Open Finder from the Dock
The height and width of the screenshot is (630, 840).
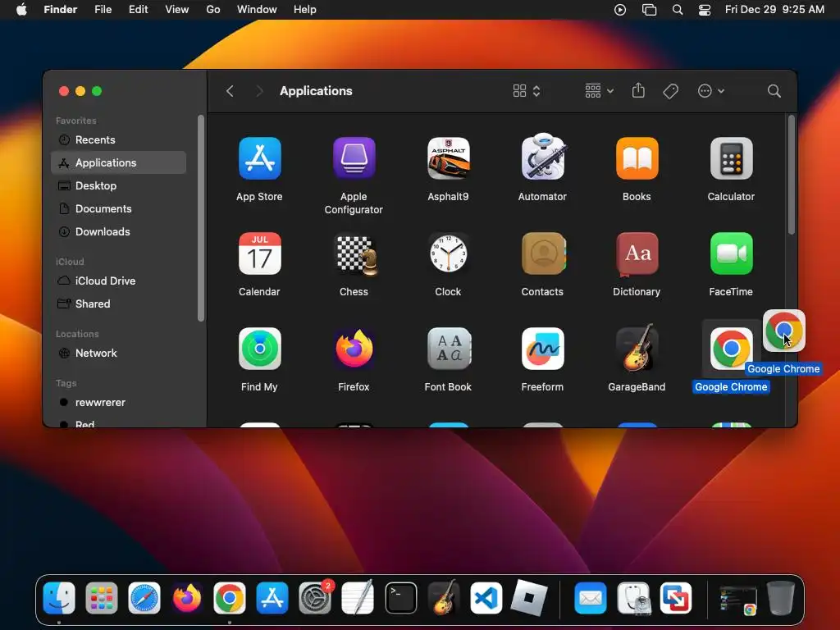click(59, 598)
